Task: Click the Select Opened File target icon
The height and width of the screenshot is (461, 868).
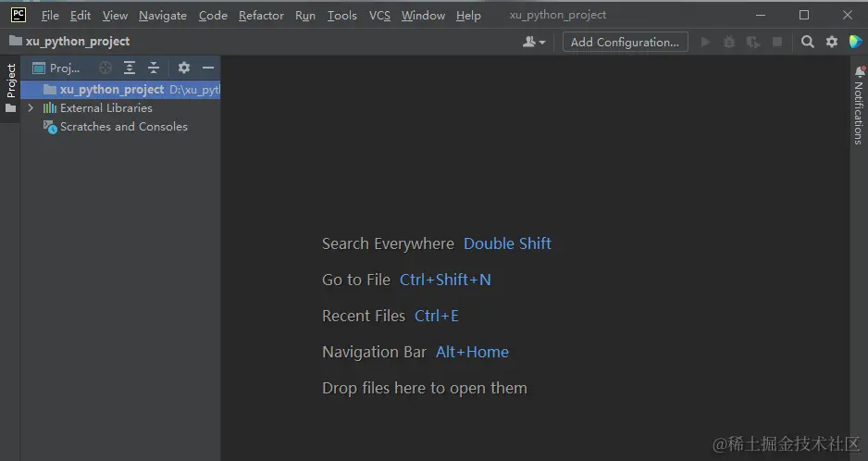Action: (x=105, y=69)
